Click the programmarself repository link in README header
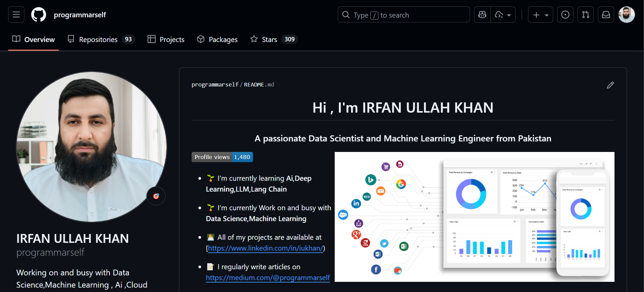Screen dimensions: 644x292 coord(215,85)
